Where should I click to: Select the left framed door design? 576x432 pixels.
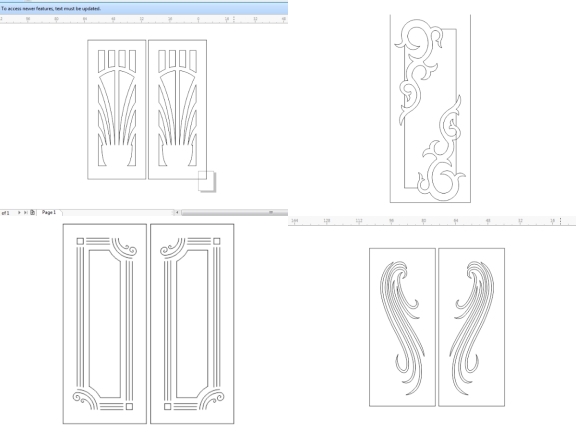[105, 324]
